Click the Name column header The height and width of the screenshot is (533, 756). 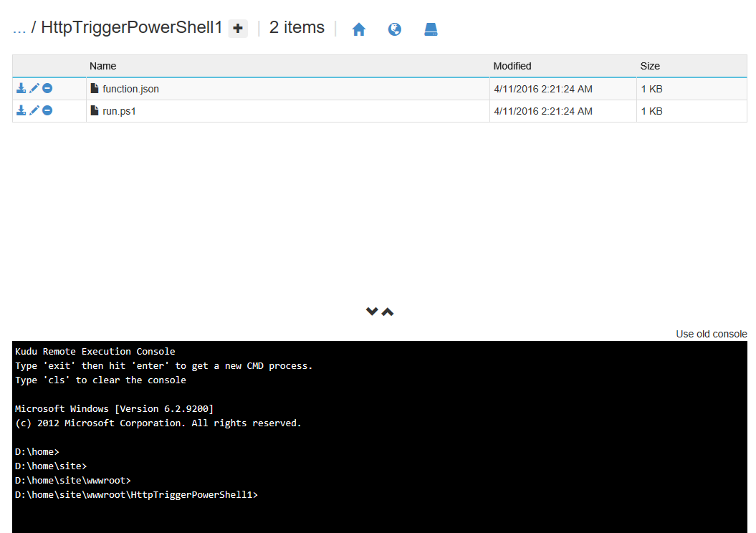102,66
